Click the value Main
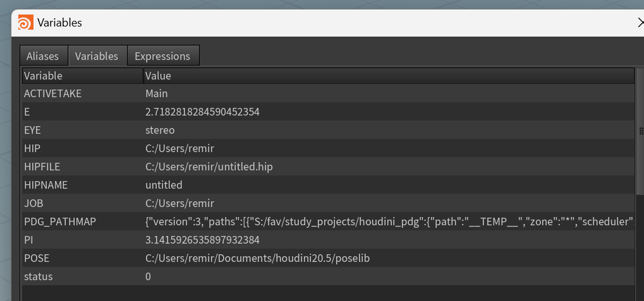Image resolution: width=644 pixels, height=301 pixels. point(157,93)
